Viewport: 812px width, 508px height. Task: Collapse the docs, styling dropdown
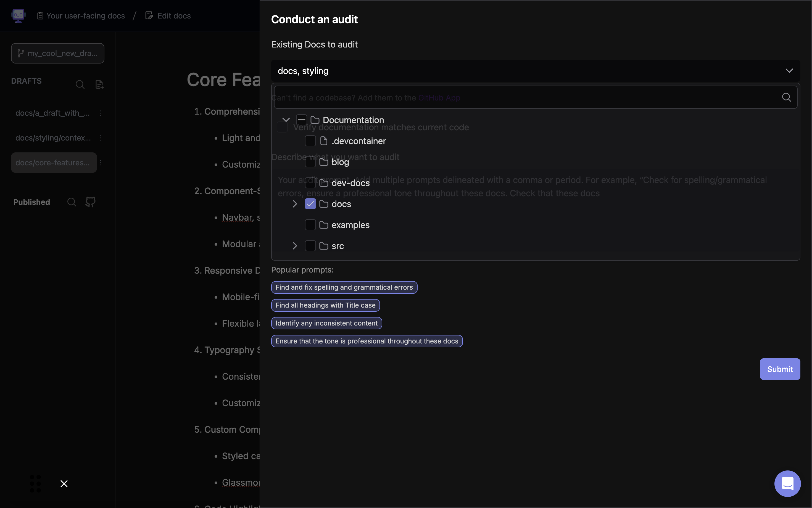[x=789, y=71]
